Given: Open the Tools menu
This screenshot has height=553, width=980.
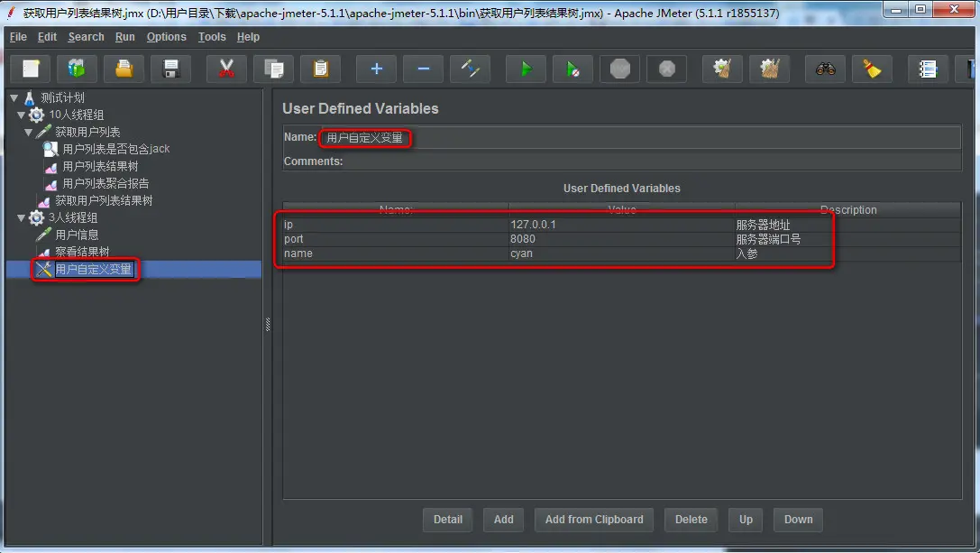Looking at the screenshot, I should tap(212, 37).
